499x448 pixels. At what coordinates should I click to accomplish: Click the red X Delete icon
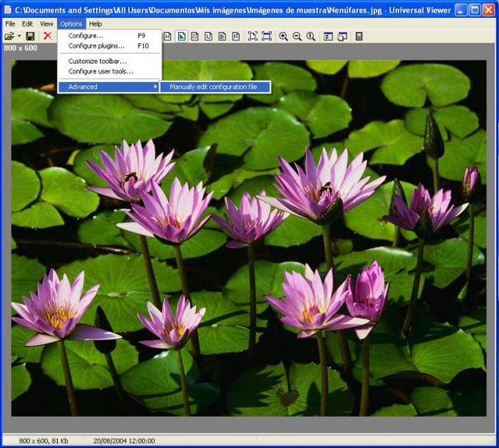(48, 36)
